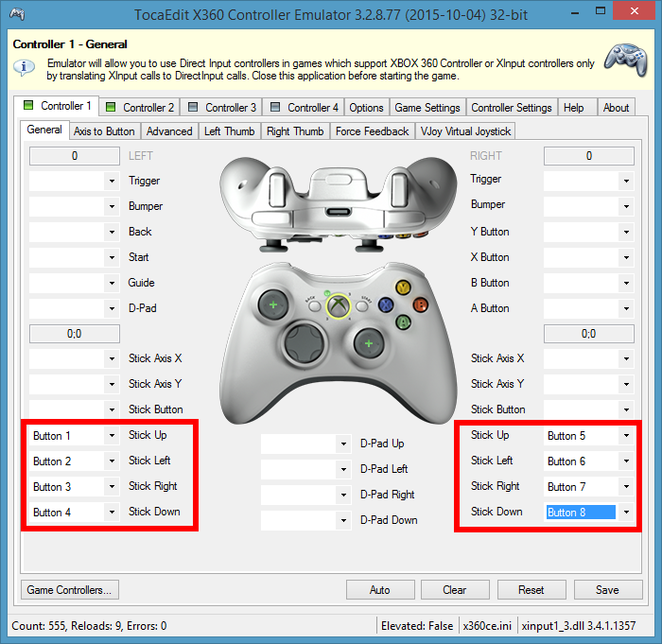Click the blue info bubble icon
662x644 pixels.
coord(24,67)
